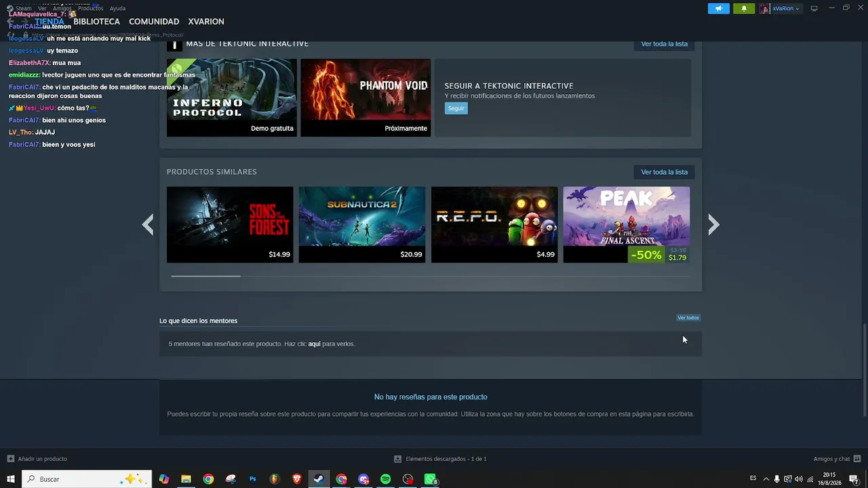Image resolution: width=868 pixels, height=488 pixels.
Task: Open Spotify from the taskbar
Action: [x=385, y=479]
